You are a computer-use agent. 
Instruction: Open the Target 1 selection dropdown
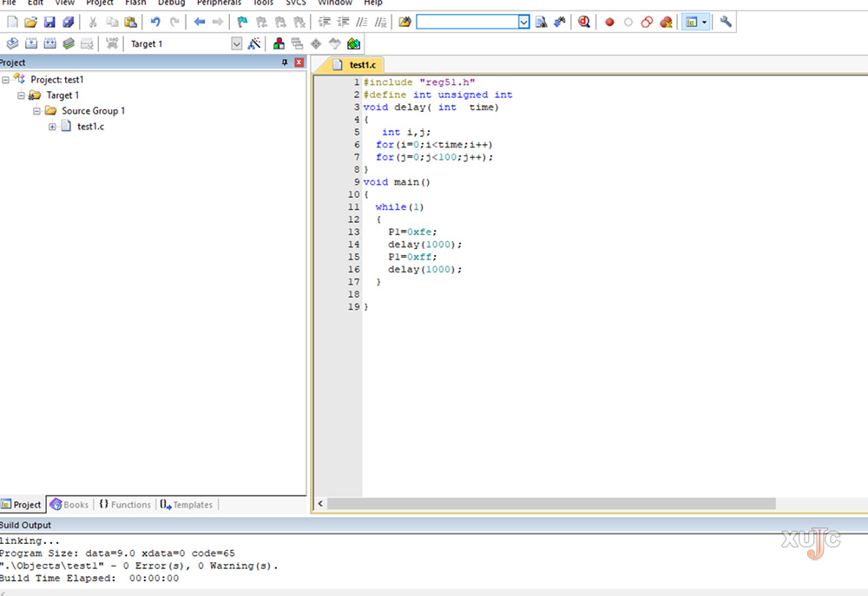click(x=237, y=43)
